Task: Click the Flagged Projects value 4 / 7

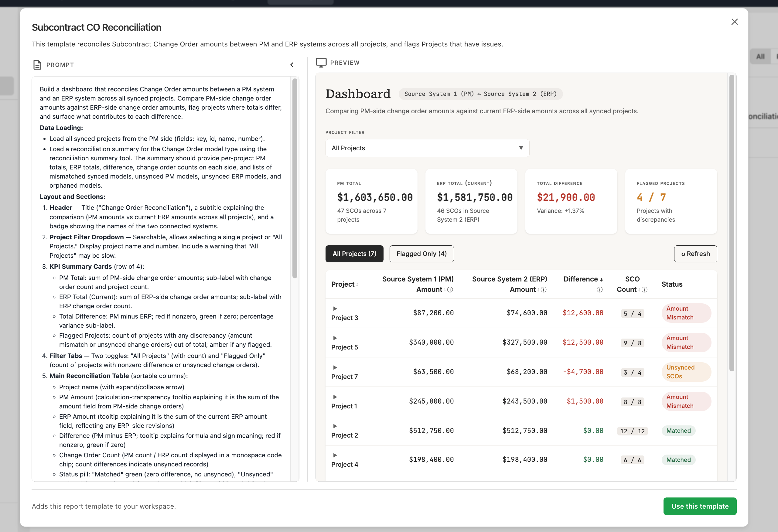Action: pos(651,198)
